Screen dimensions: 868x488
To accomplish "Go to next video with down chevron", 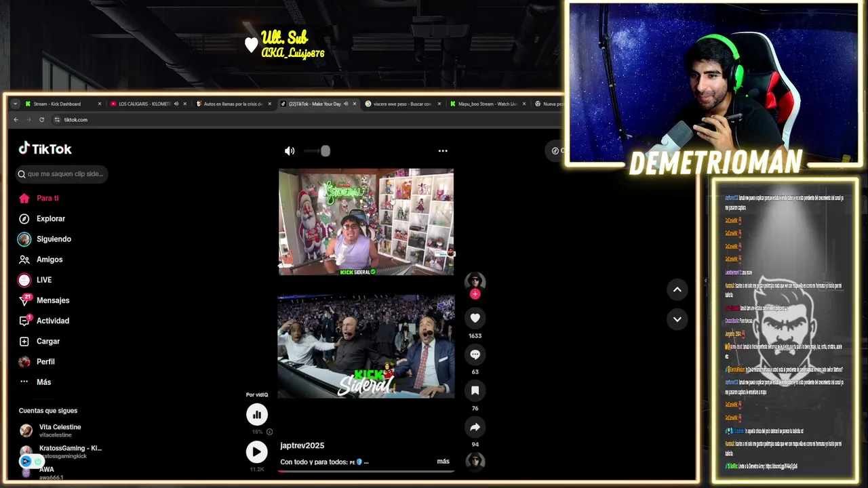I will point(677,319).
